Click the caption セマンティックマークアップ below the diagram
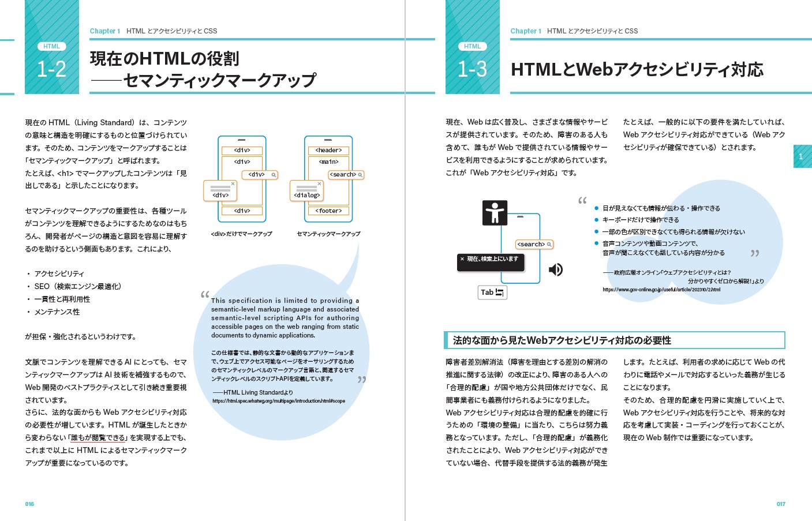812x521 pixels. point(328,234)
